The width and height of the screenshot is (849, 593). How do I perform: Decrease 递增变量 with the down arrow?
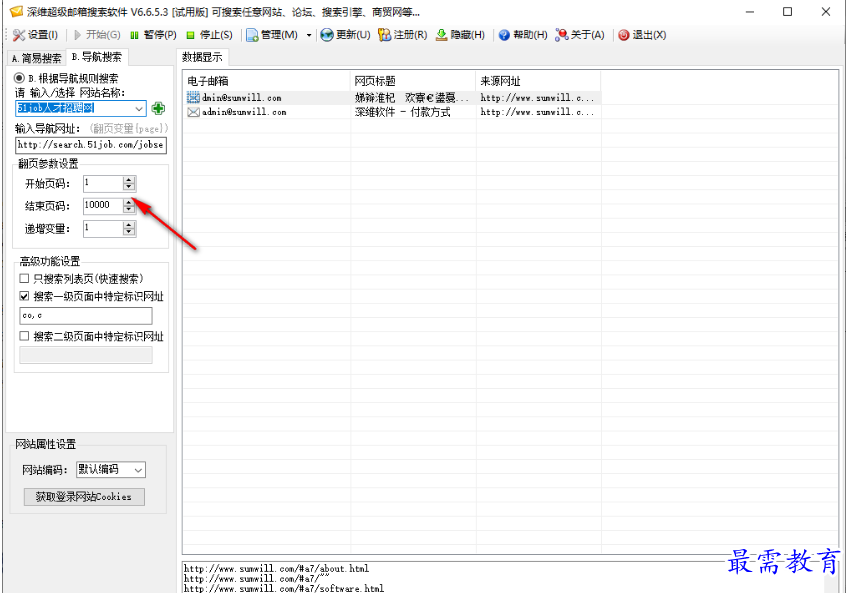(x=129, y=232)
